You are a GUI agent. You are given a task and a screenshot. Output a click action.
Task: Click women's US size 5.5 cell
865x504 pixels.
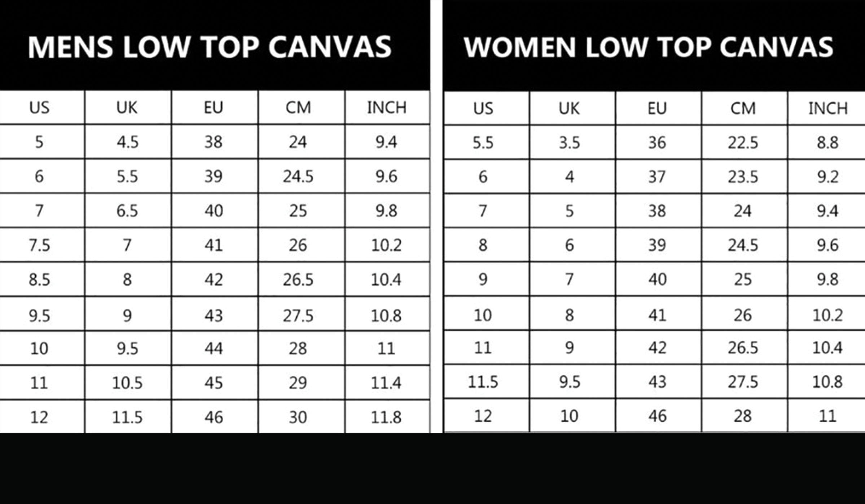487,142
